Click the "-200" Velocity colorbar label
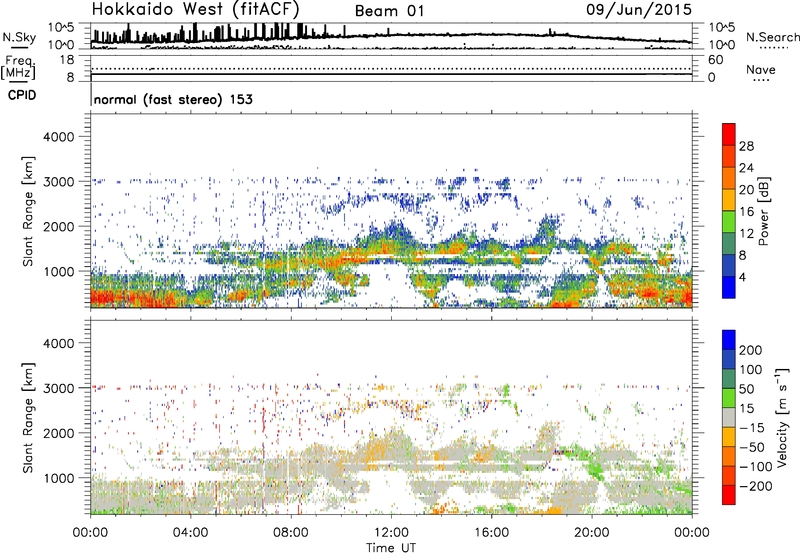 pos(756,486)
